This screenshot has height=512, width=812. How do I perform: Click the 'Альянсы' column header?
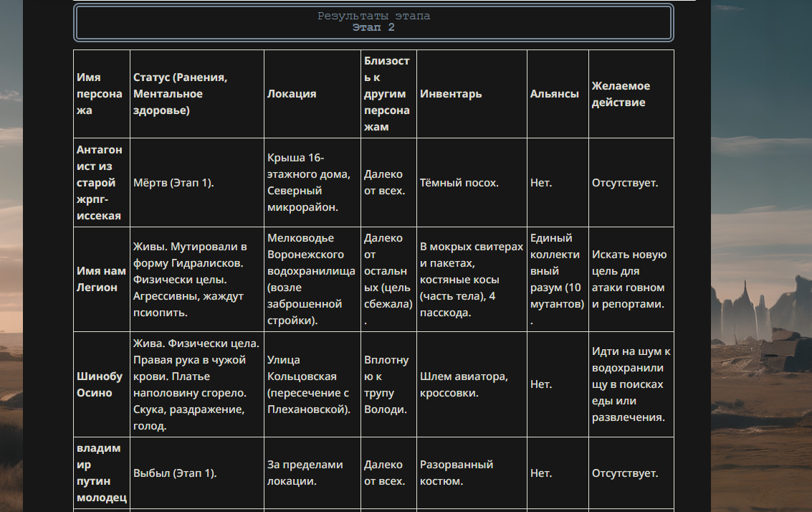(558, 94)
